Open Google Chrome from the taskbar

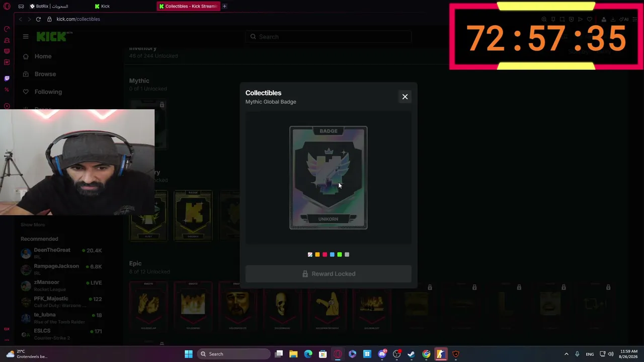(426, 354)
